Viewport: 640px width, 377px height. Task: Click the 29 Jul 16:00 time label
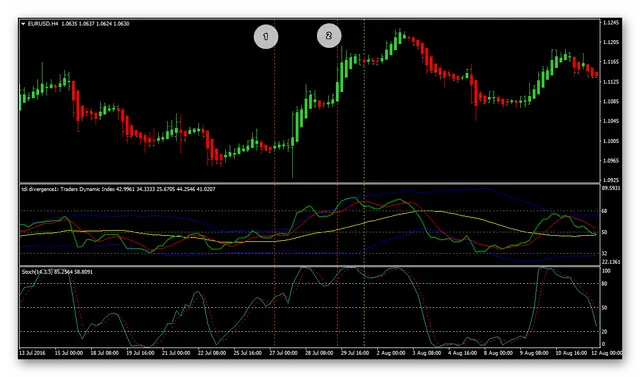355,353
